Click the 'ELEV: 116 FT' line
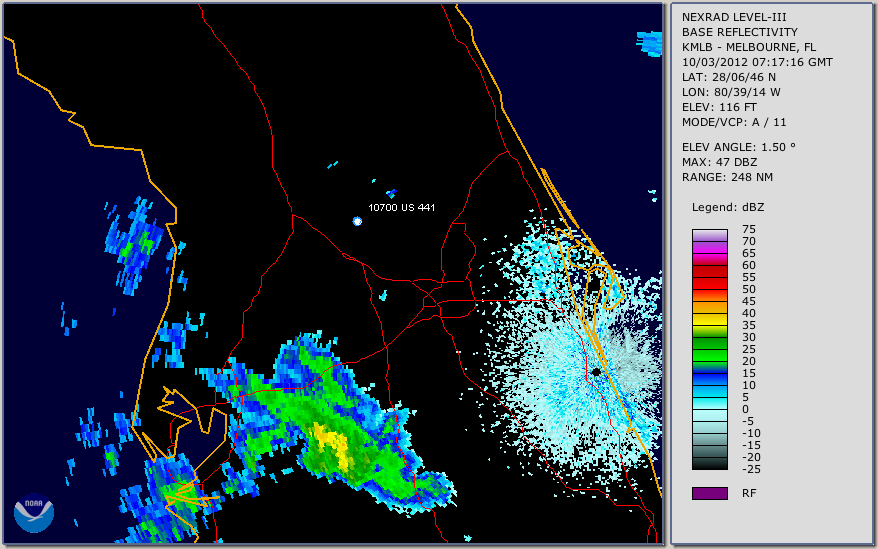The image size is (878, 549). (x=719, y=107)
